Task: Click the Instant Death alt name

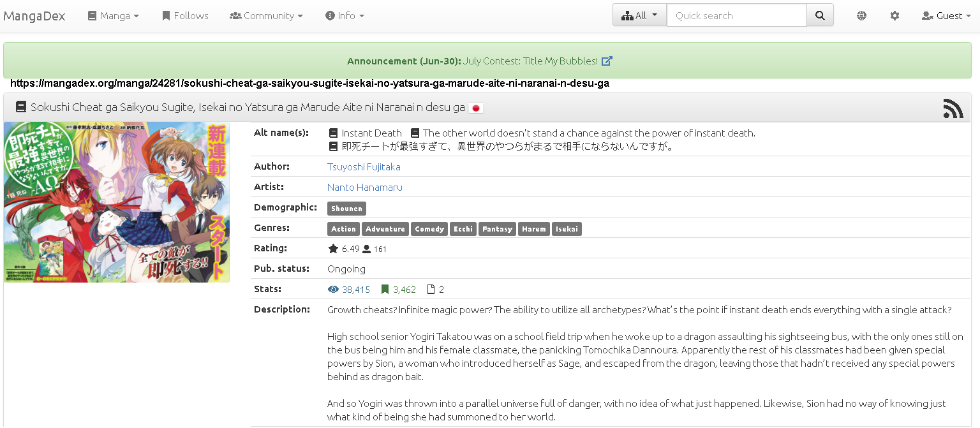Action: [372, 133]
